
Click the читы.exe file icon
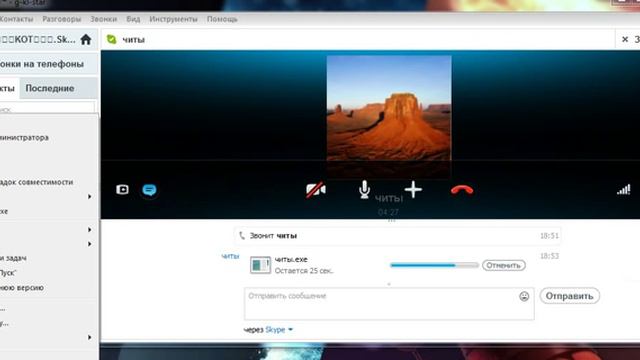pos(260,265)
